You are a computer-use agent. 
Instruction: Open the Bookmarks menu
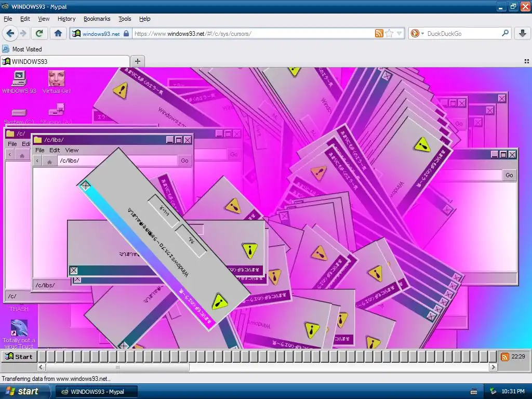coord(97,19)
